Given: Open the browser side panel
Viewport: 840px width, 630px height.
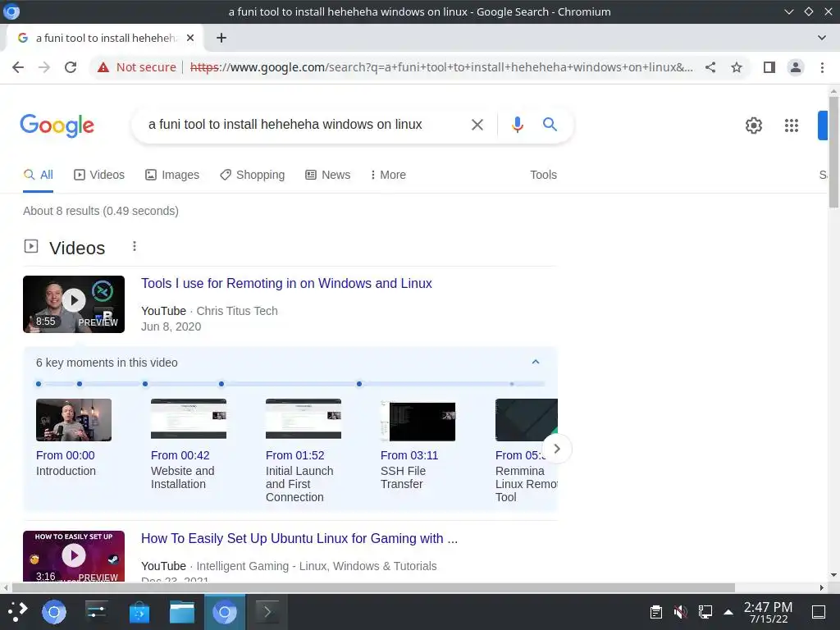Looking at the screenshot, I should [x=769, y=67].
